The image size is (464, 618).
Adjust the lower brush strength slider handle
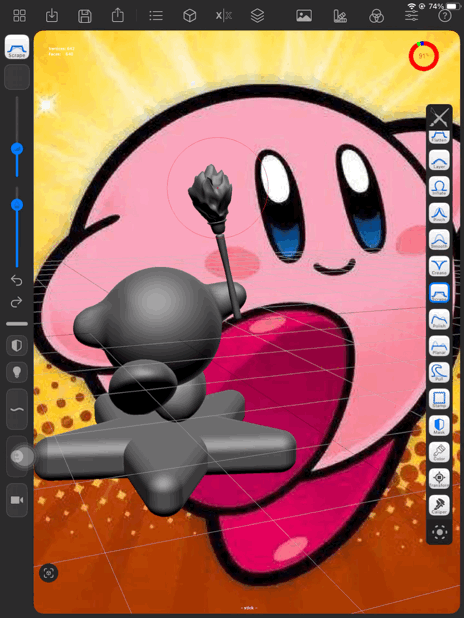click(17, 205)
